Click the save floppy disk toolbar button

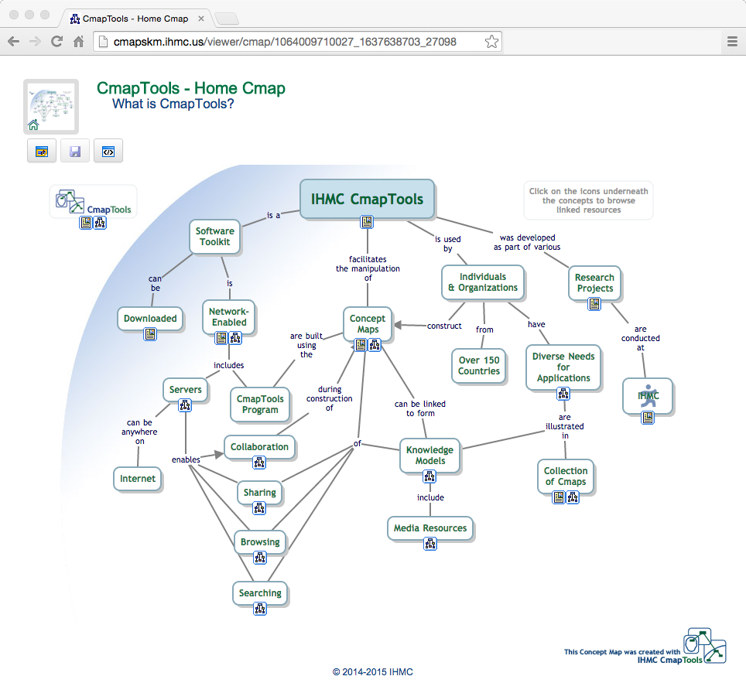(x=75, y=152)
